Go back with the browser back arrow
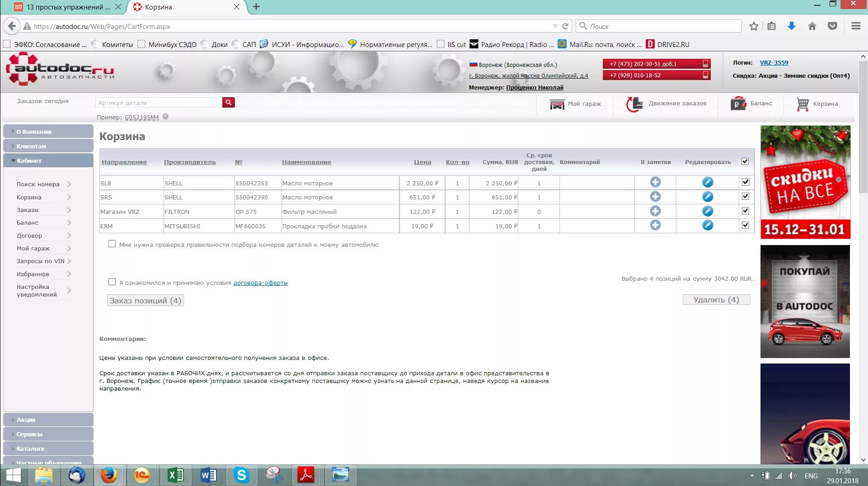This screenshot has height=486, width=868. tap(12, 26)
